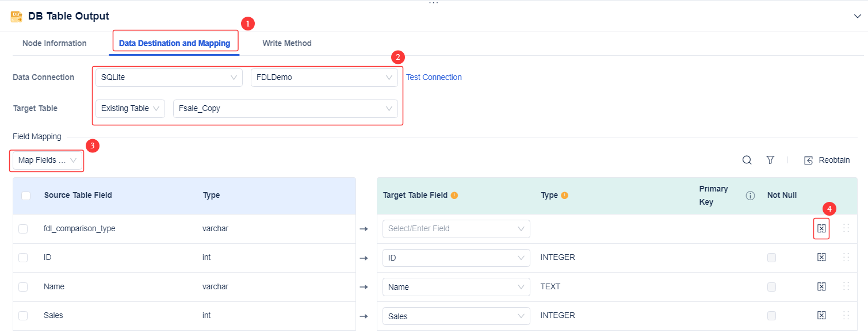Click the Reobtain button
This screenshot has height=333, width=868.
pyautogui.click(x=827, y=160)
